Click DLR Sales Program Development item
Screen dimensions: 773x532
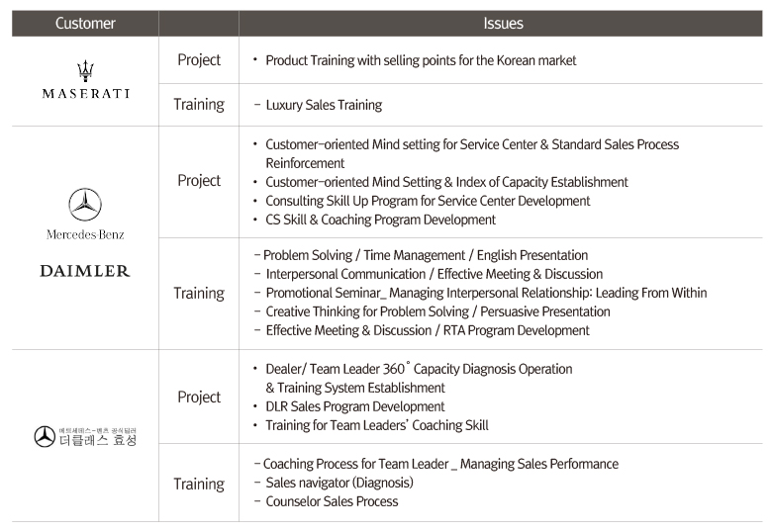point(355,406)
